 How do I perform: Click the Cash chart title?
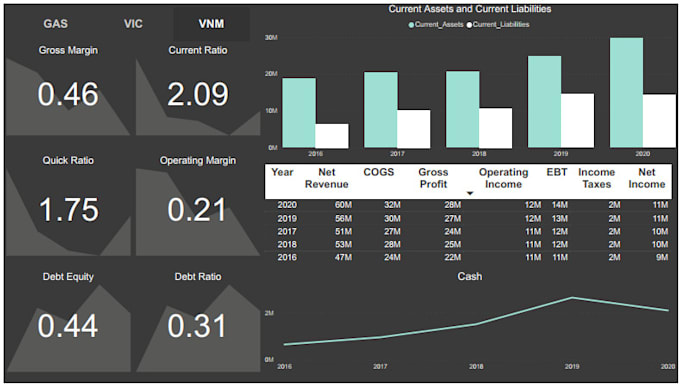[x=470, y=276]
